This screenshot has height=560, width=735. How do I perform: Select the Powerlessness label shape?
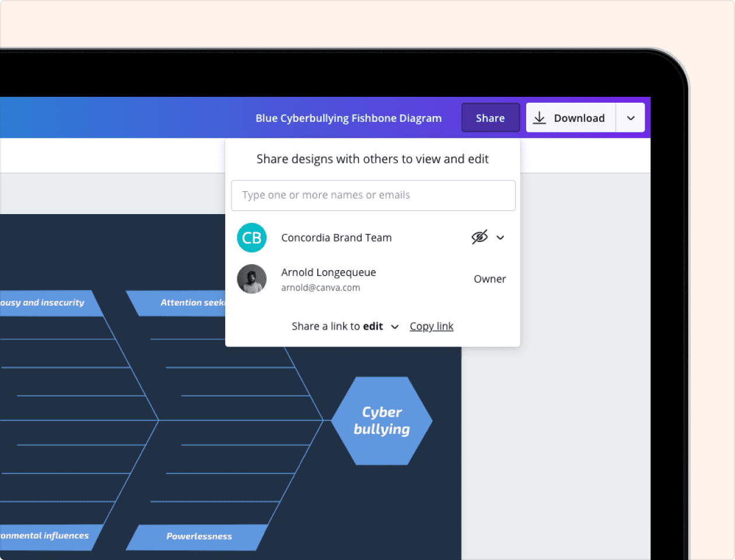(197, 537)
